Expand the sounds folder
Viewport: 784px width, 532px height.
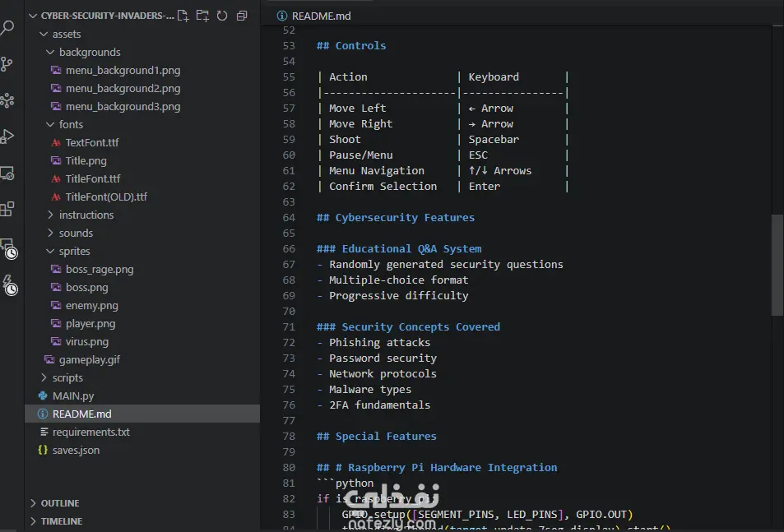tap(50, 233)
